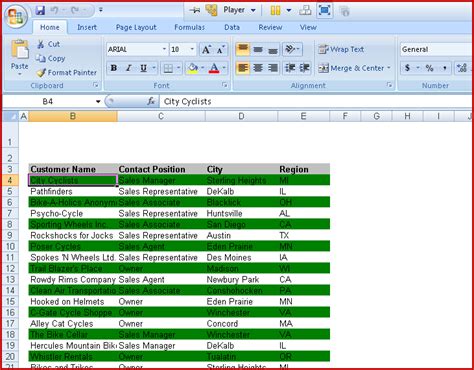Image resolution: width=474 pixels, height=370 pixels.
Task: Toggle left text alignment
Action: pyautogui.click(x=243, y=68)
